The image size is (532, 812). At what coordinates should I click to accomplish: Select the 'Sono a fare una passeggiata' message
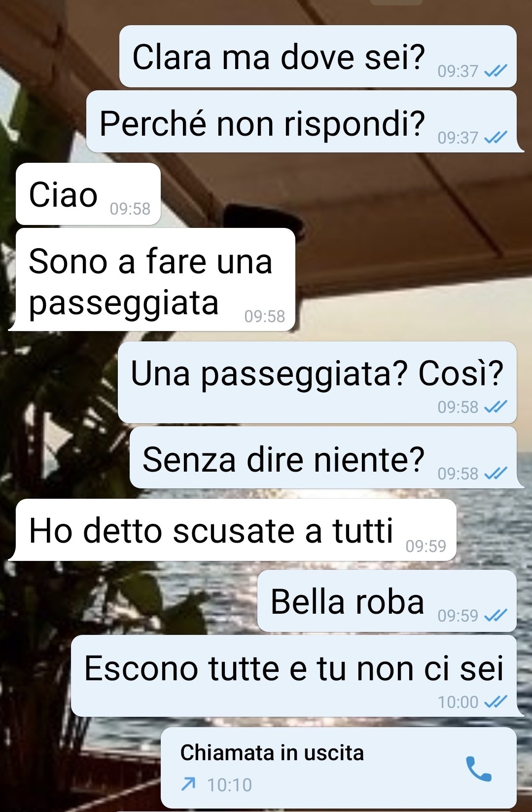point(152,280)
